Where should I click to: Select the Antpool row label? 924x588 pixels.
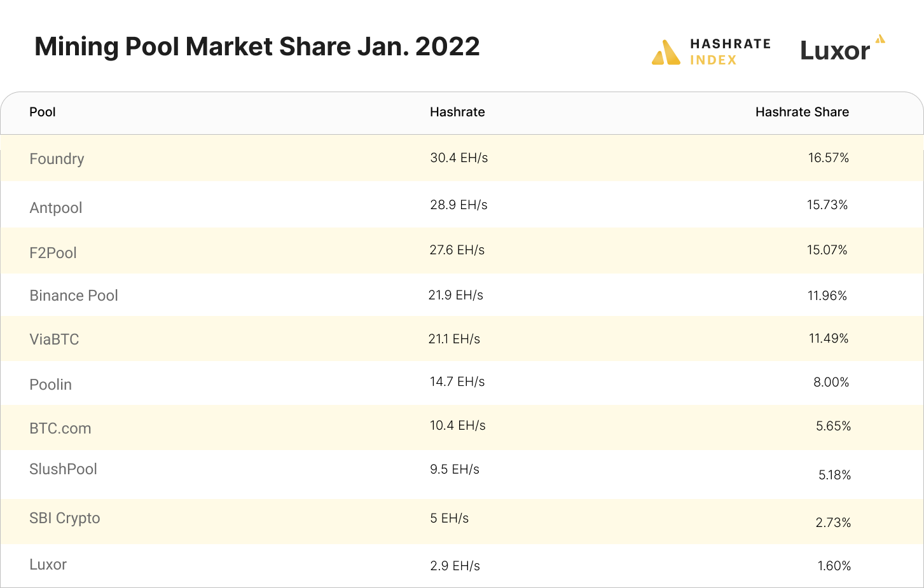point(56,207)
